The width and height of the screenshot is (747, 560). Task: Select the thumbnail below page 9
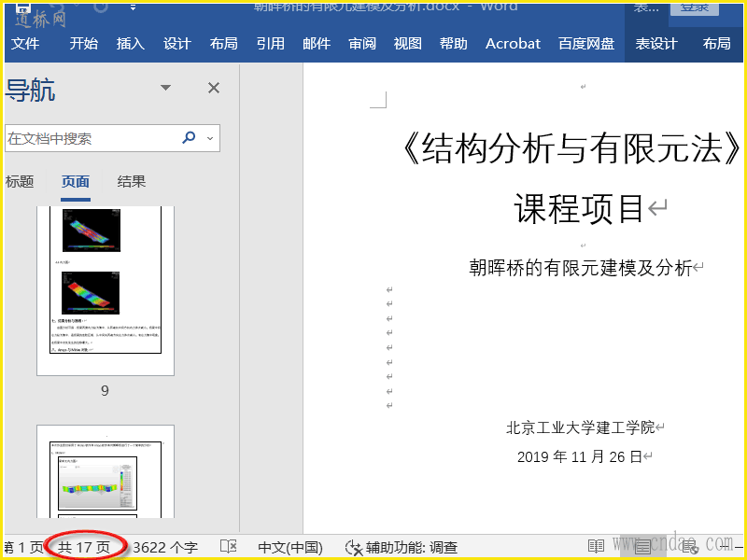pos(106,471)
